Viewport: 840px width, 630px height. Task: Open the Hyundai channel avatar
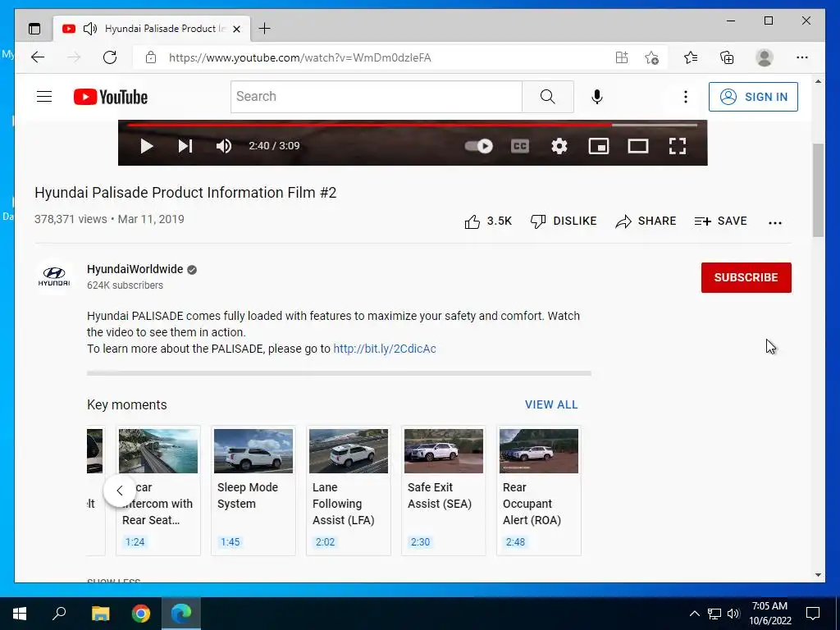point(54,276)
